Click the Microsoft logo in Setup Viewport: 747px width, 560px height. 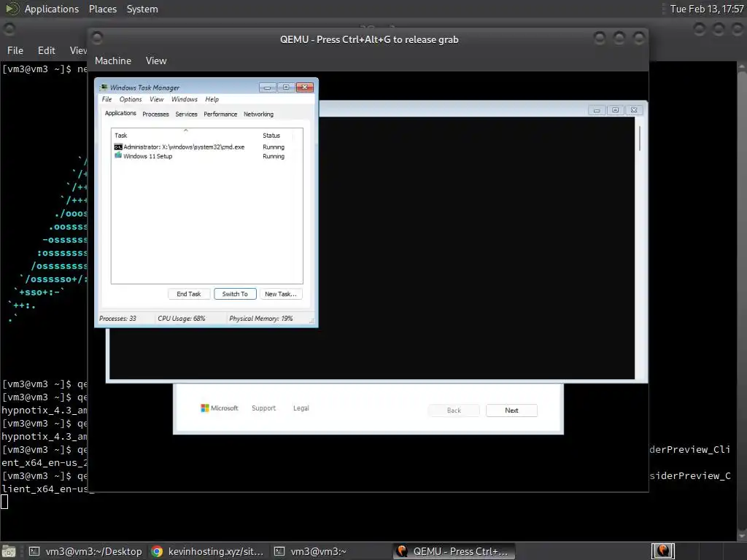click(219, 408)
